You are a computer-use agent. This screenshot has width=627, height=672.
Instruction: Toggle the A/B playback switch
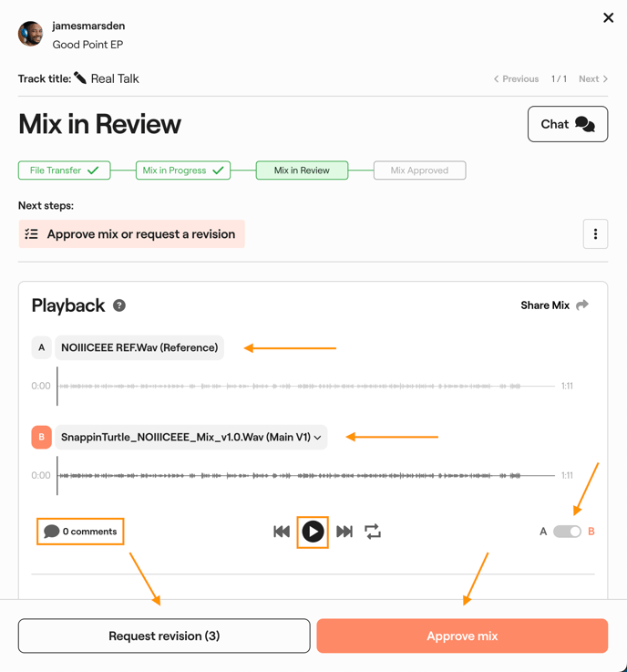tap(567, 532)
